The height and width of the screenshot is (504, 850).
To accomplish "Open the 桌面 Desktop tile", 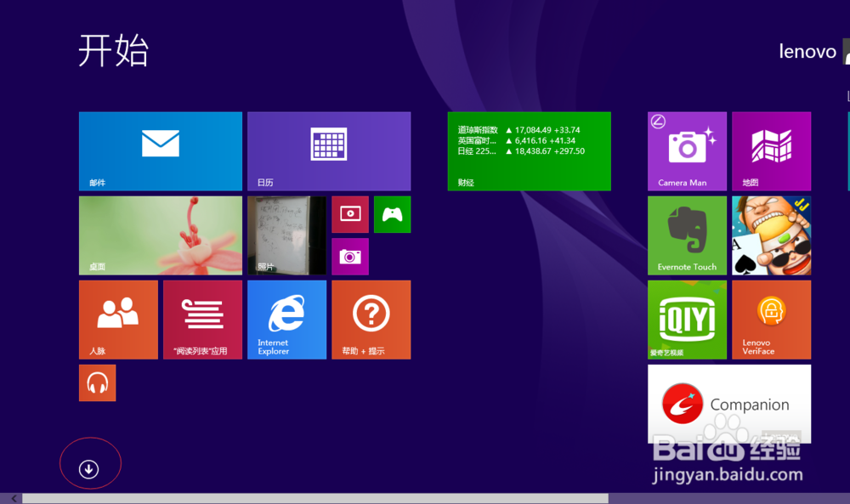I will (160, 235).
